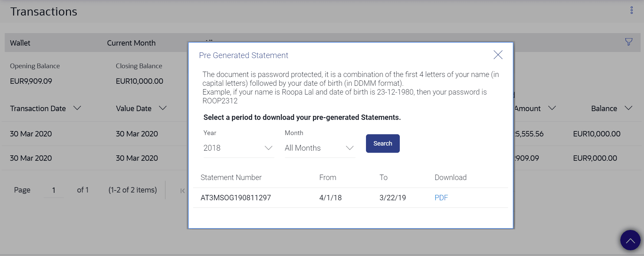
Task: Click the page number input field
Action: pyautogui.click(x=53, y=190)
